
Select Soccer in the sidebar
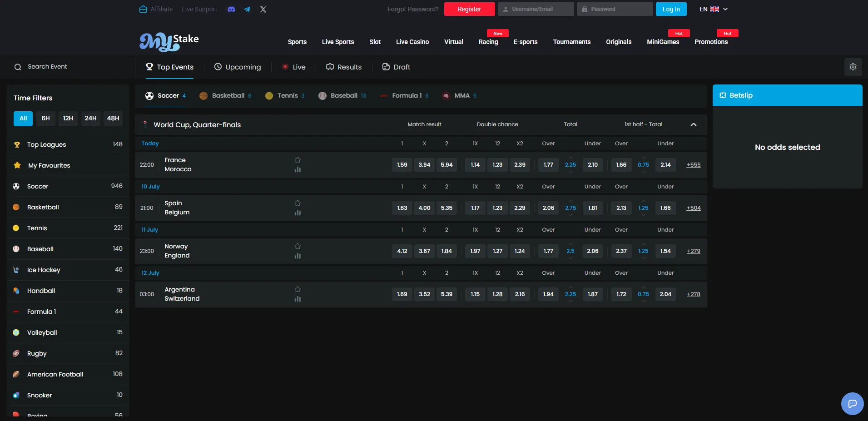pos(68,186)
